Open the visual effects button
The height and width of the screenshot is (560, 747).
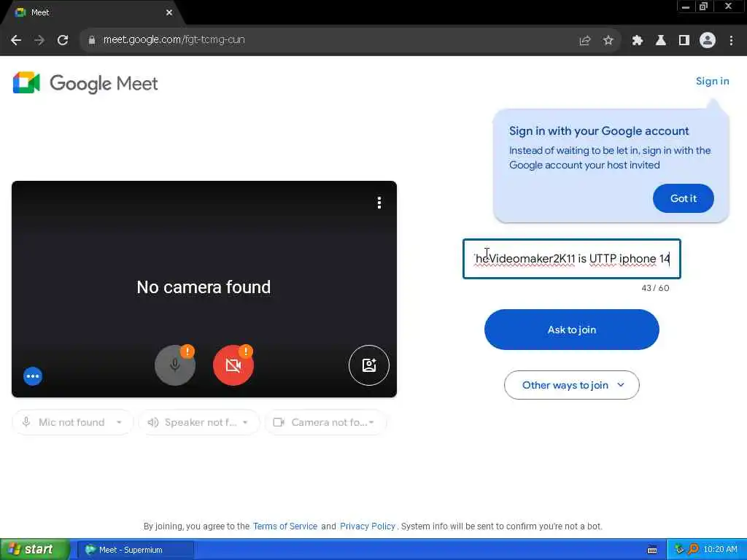[x=368, y=365]
